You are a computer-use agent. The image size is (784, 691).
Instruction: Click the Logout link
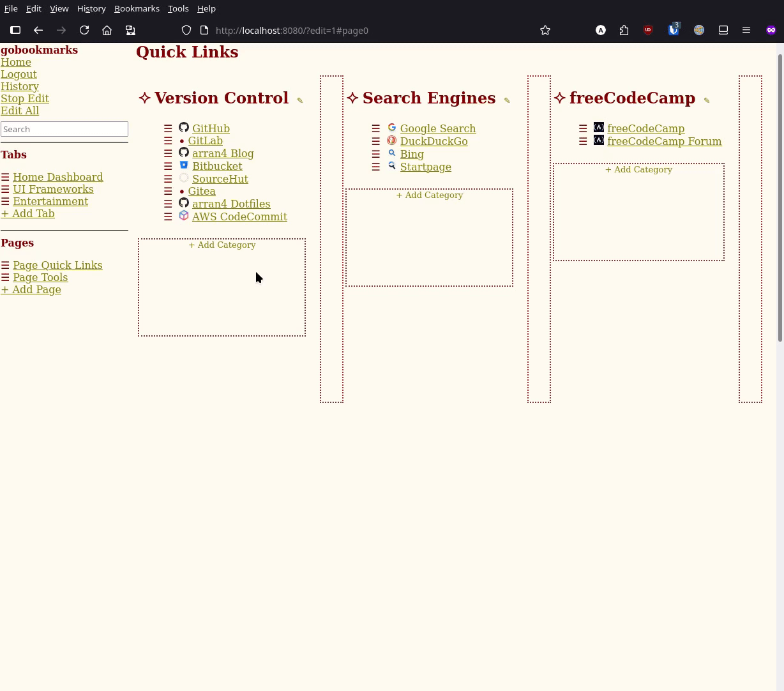click(19, 74)
